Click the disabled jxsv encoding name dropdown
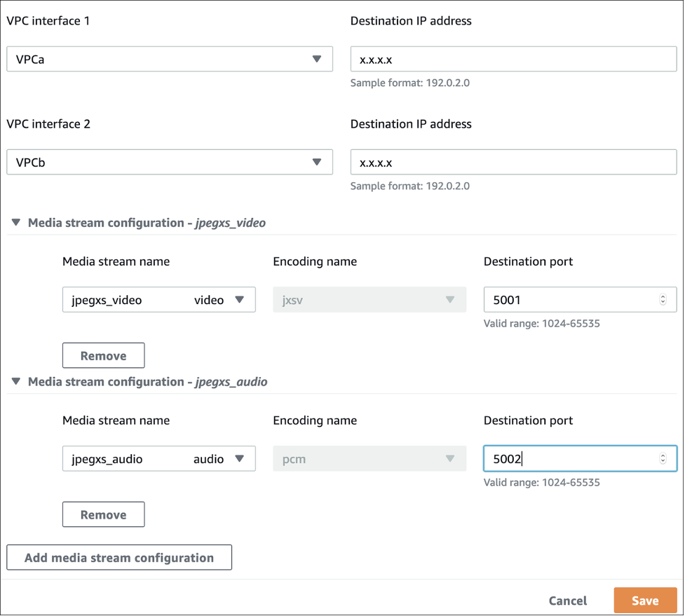The height and width of the screenshot is (616, 685). [x=369, y=300]
